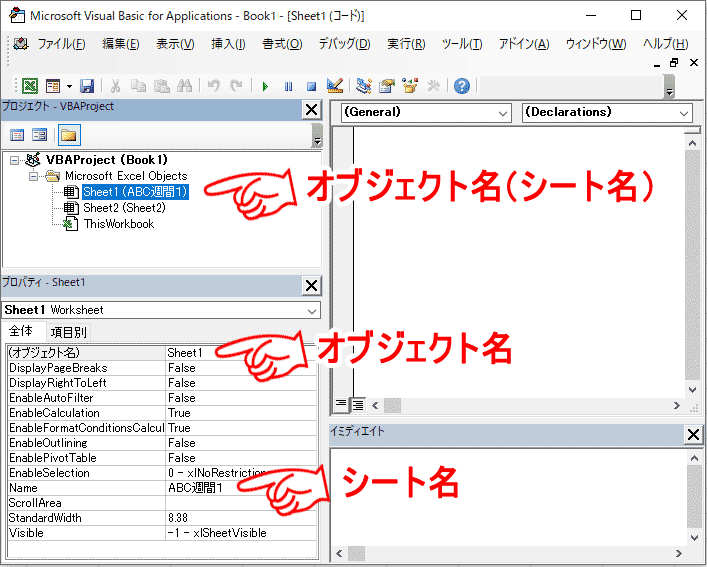Open the アドイン(A) menu

click(x=524, y=44)
